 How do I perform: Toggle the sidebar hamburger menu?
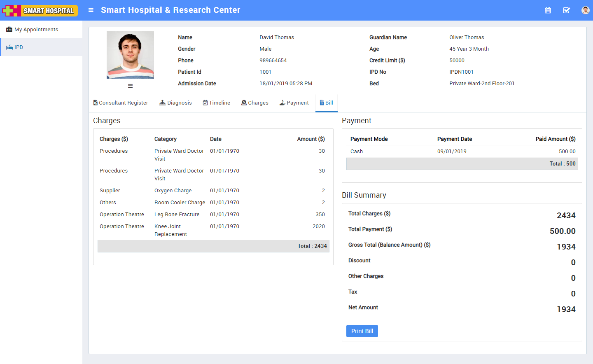pyautogui.click(x=91, y=10)
